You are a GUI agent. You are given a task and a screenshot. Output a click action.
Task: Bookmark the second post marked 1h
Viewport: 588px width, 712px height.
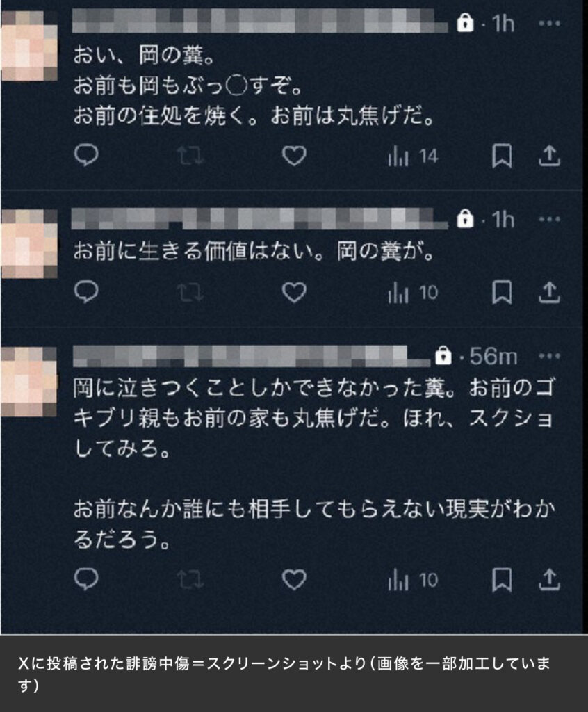point(502,292)
